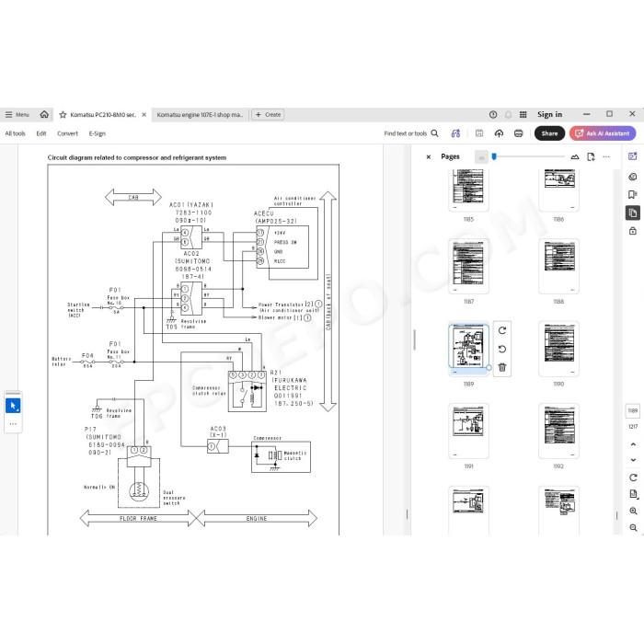Open the AI assistant sidebar icon

[x=633, y=156]
